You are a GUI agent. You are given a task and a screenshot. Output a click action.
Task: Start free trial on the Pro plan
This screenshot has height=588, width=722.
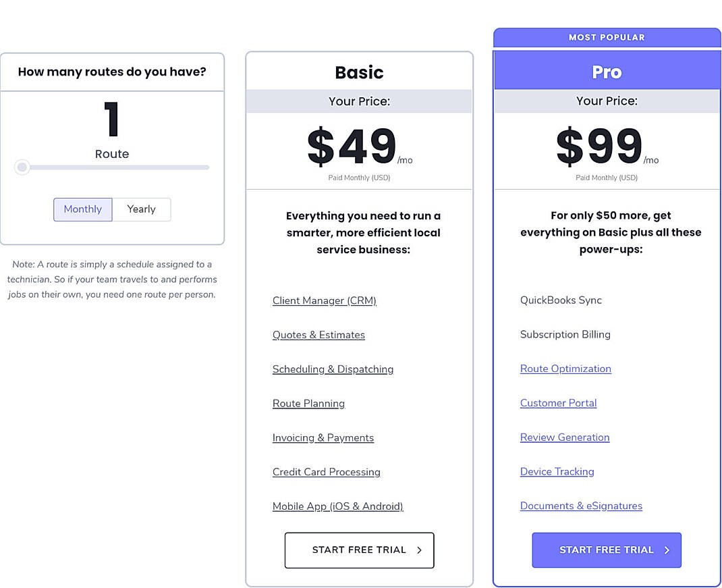point(606,550)
